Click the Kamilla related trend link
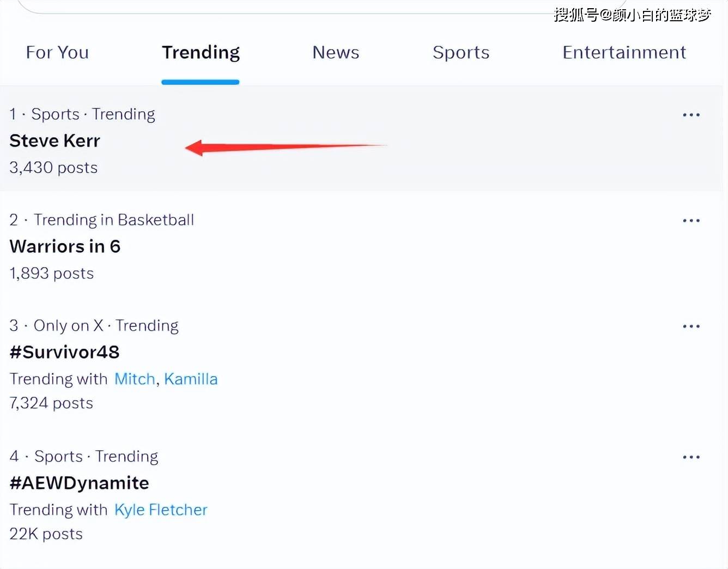 191,379
